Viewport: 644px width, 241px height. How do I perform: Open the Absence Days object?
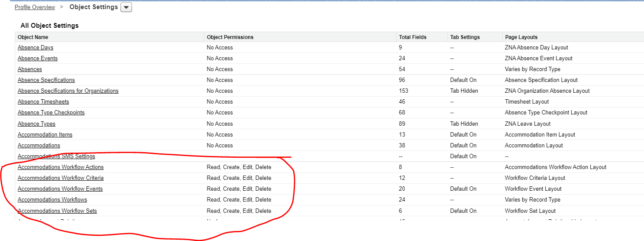[36, 48]
